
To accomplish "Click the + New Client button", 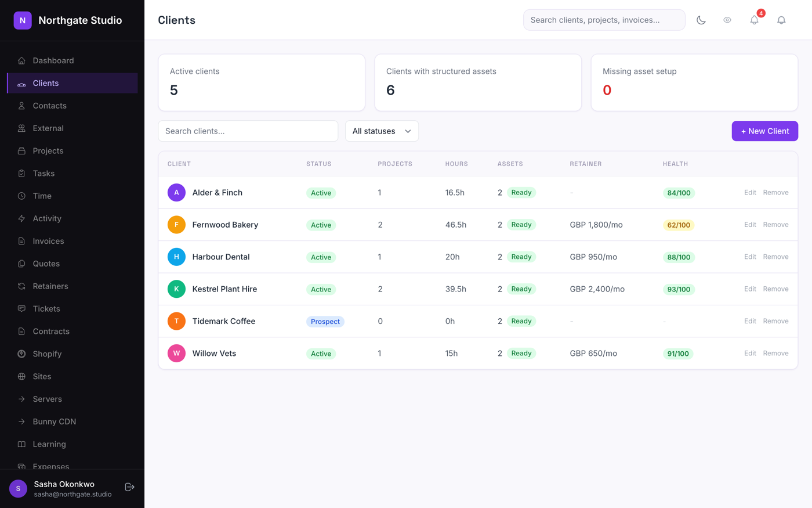I will [764, 131].
